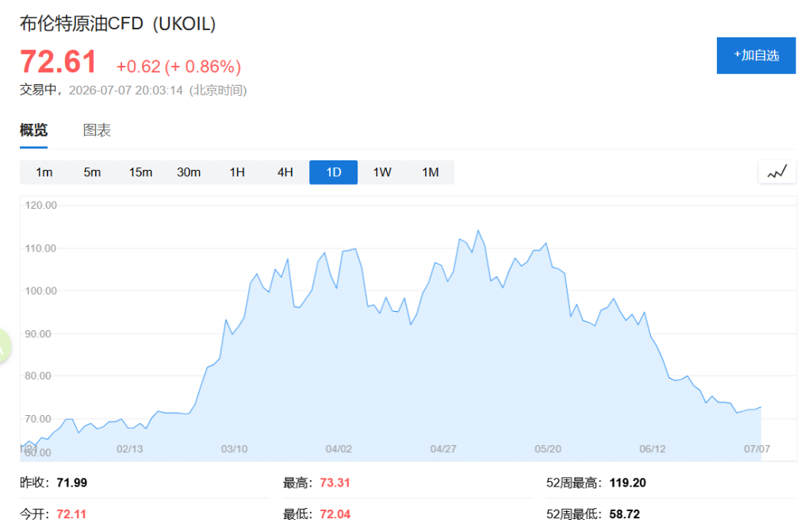Image resolution: width=812 pixels, height=527 pixels.
Task: Click the timestamp 2026-07-07 20:03:14
Action: 126,90
